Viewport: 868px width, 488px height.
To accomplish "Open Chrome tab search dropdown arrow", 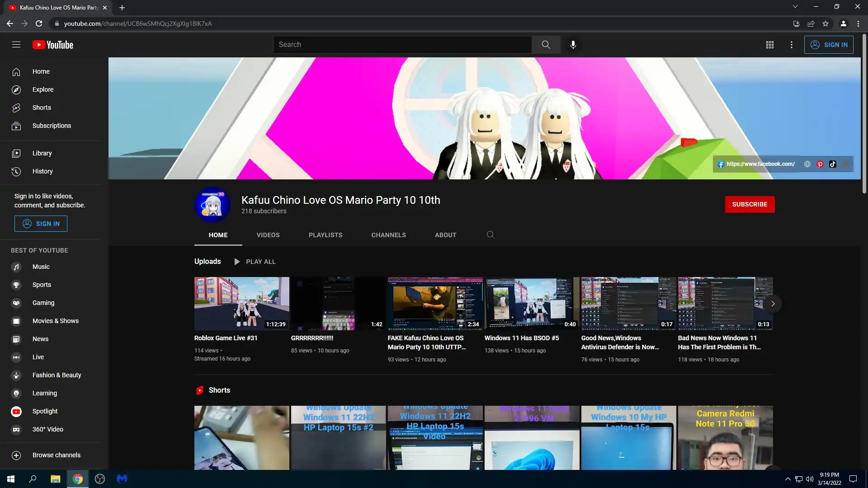I will click(795, 6).
